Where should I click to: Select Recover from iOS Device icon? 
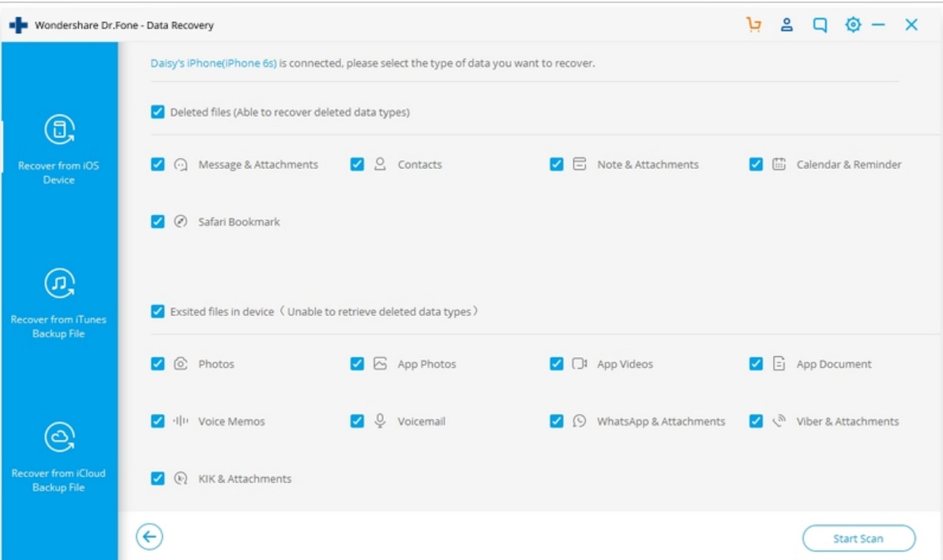(59, 130)
